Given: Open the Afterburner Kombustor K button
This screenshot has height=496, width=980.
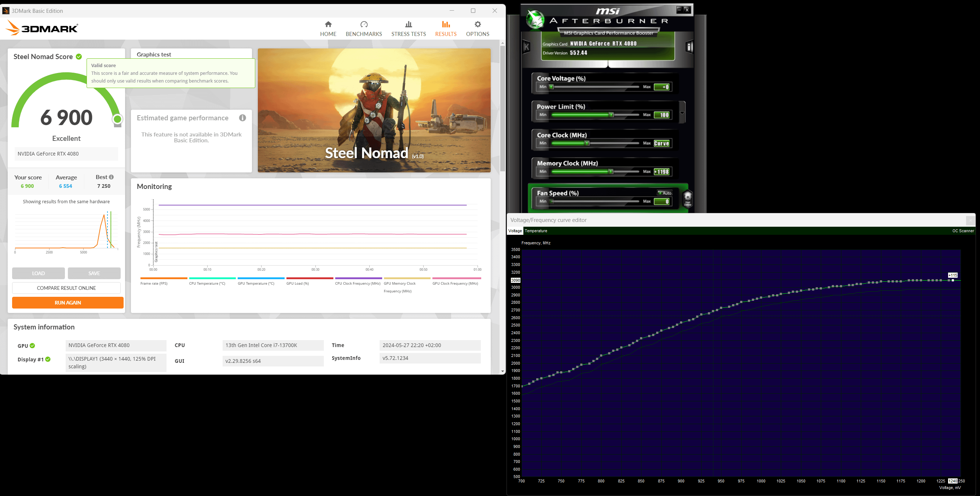Looking at the screenshot, I should (527, 47).
